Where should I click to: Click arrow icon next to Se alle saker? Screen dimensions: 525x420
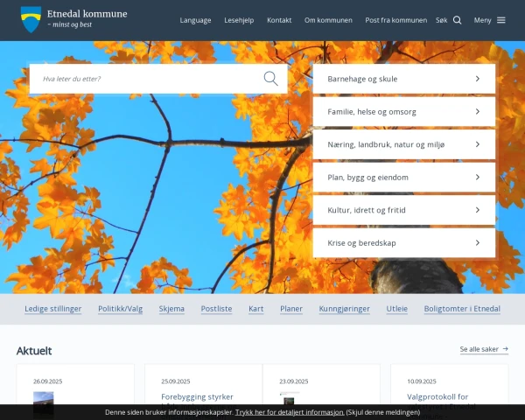tap(505, 349)
